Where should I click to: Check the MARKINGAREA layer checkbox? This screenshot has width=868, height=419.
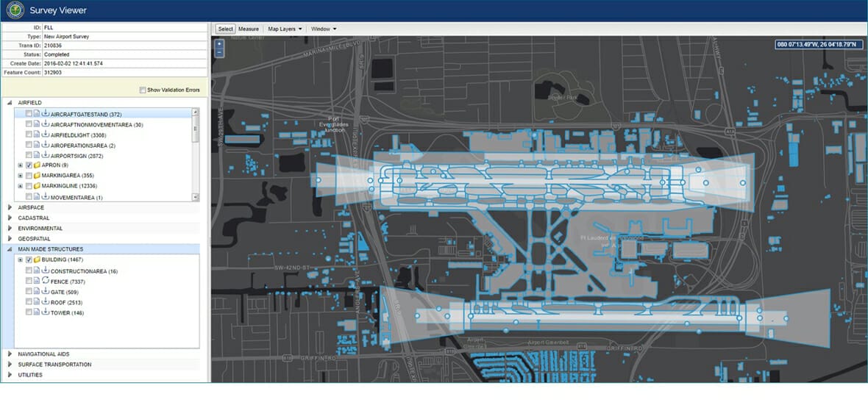[29, 176]
